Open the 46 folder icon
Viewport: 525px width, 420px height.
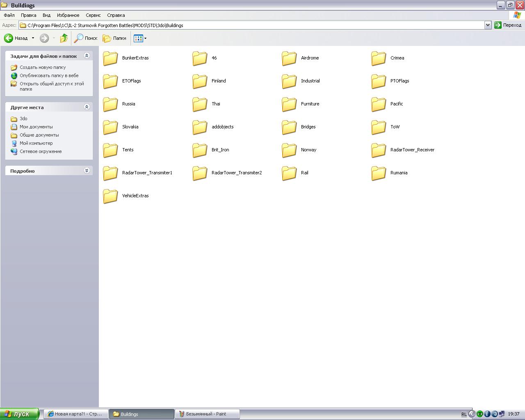[200, 58]
